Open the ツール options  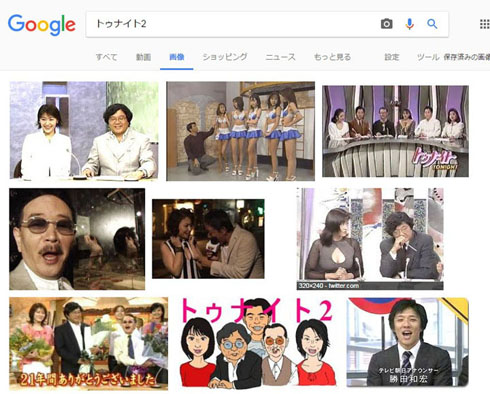(x=428, y=57)
